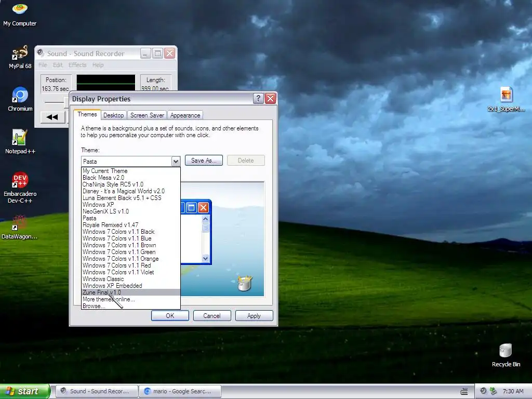
Task: Open Effects menu in Sound Recorder
Action: (x=77, y=65)
